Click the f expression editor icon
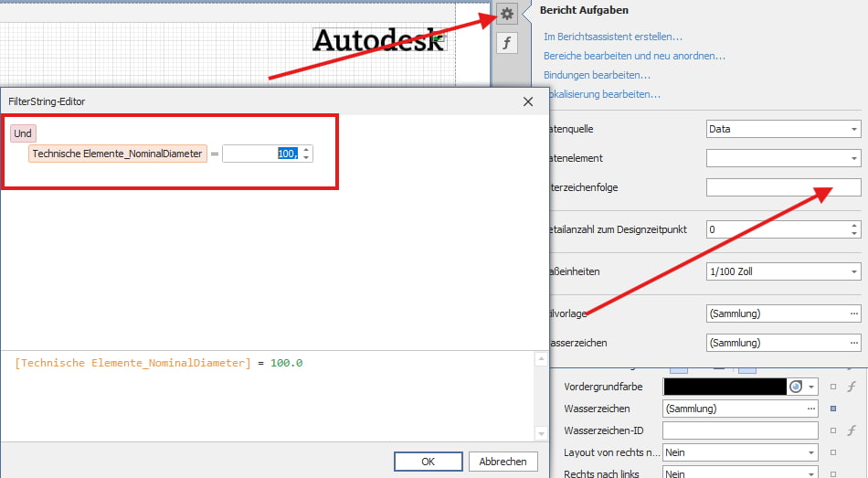This screenshot has width=868, height=478. coord(506,43)
